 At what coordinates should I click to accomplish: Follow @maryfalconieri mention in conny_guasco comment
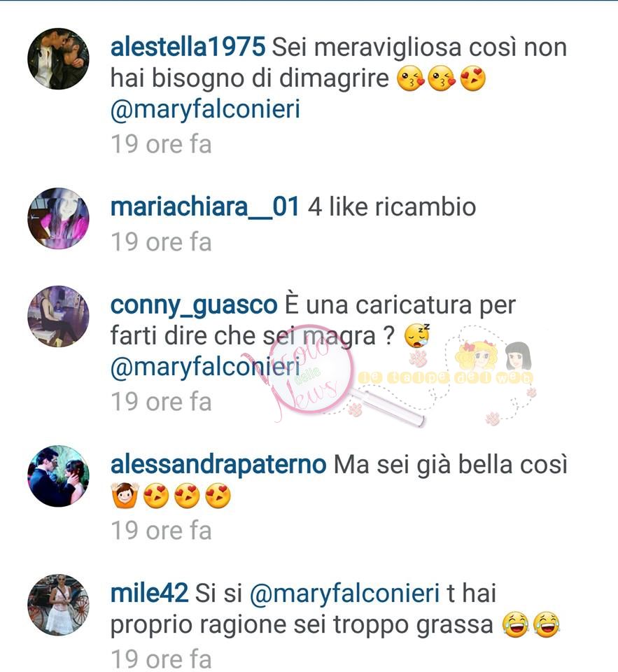click(205, 367)
